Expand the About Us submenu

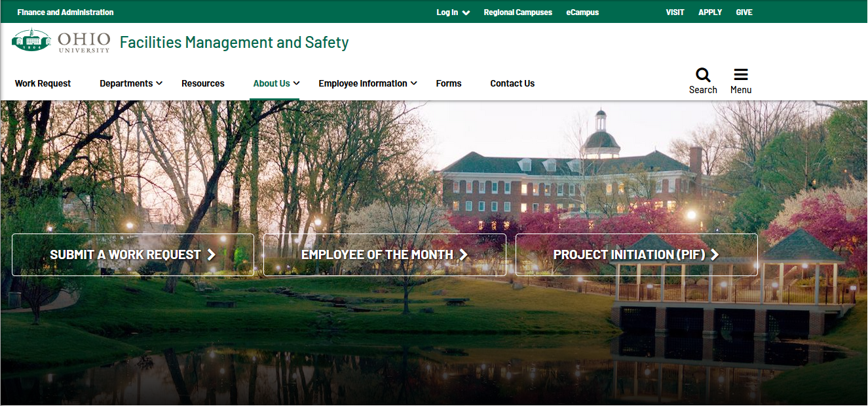[x=297, y=83]
